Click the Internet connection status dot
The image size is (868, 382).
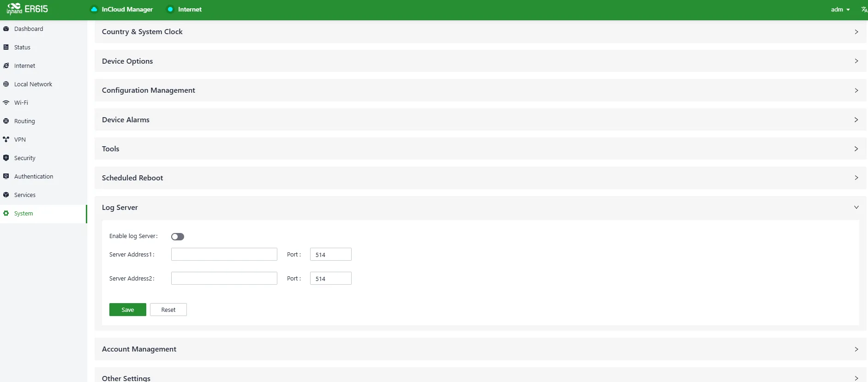coord(170,9)
